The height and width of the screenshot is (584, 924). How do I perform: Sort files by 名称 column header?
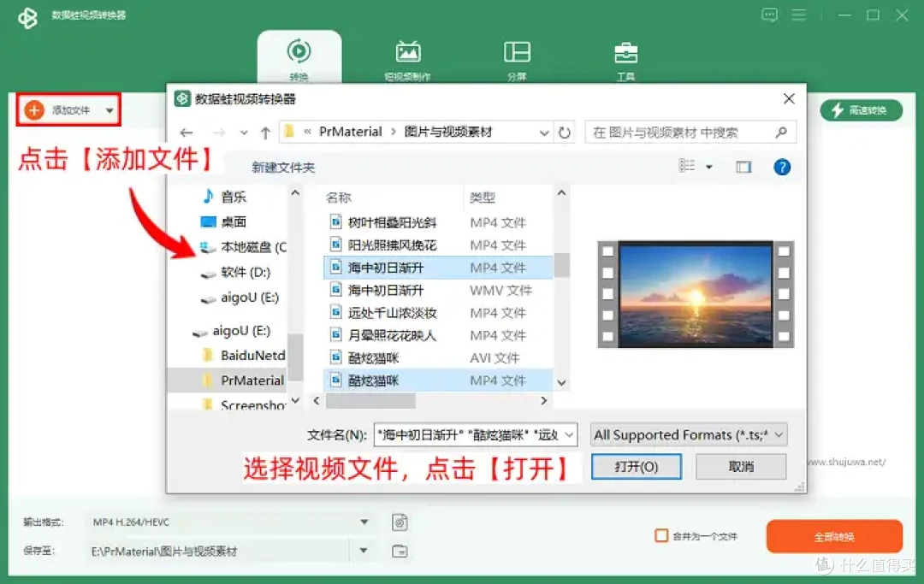click(338, 198)
